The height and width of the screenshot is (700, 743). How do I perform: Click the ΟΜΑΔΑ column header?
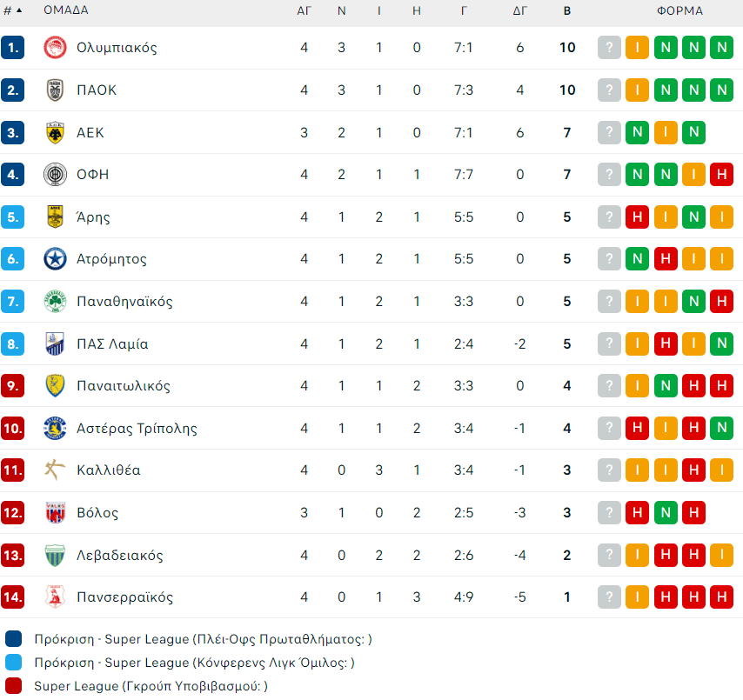point(65,11)
